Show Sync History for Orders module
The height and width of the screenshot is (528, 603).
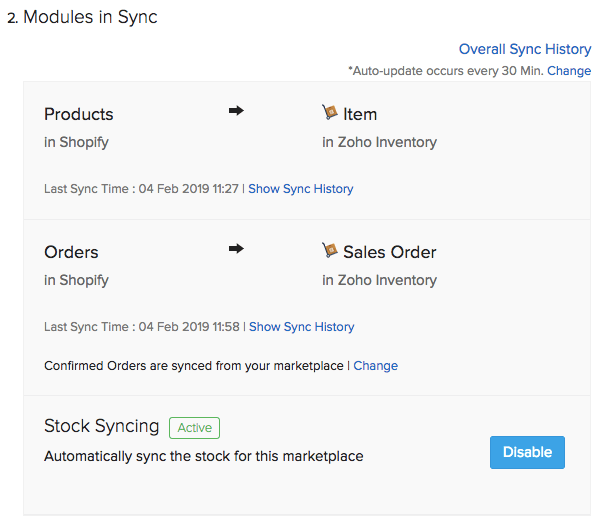(301, 327)
